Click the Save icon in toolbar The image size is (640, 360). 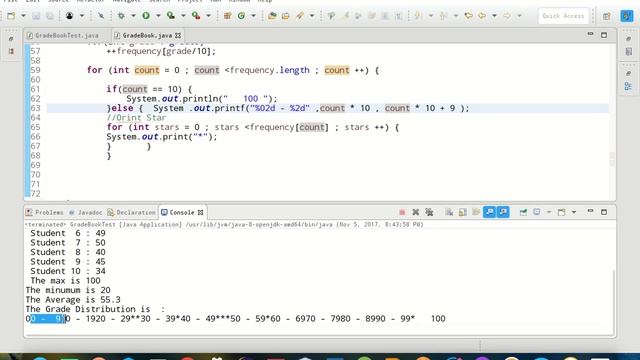36,16
